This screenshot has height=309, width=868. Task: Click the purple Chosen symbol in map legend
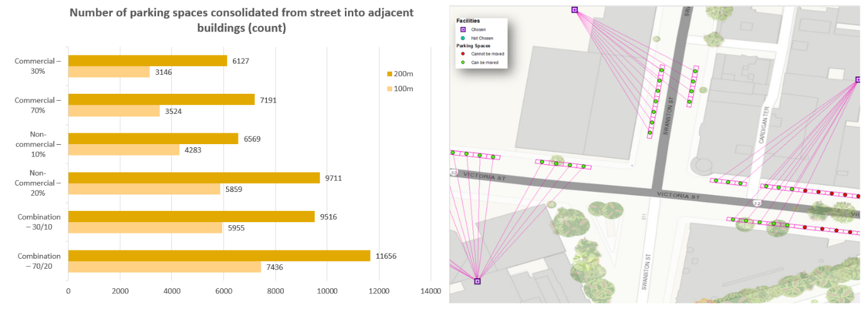[463, 30]
